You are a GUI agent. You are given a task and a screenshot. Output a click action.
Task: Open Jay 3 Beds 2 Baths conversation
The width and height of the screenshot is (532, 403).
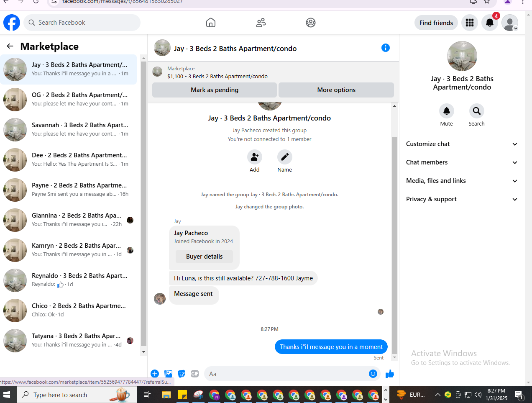pyautogui.click(x=69, y=69)
